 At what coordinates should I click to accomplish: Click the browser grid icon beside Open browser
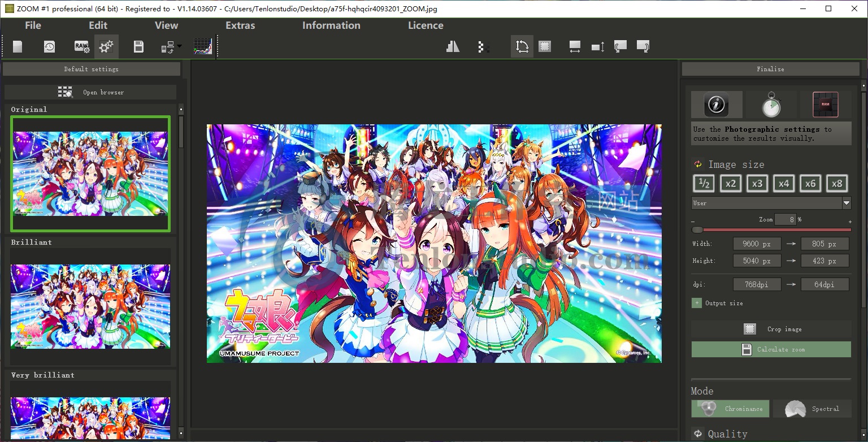(66, 92)
